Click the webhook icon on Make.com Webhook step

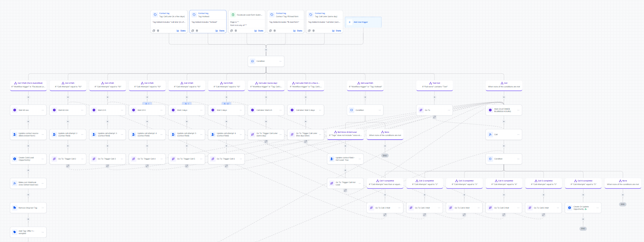(15, 183)
